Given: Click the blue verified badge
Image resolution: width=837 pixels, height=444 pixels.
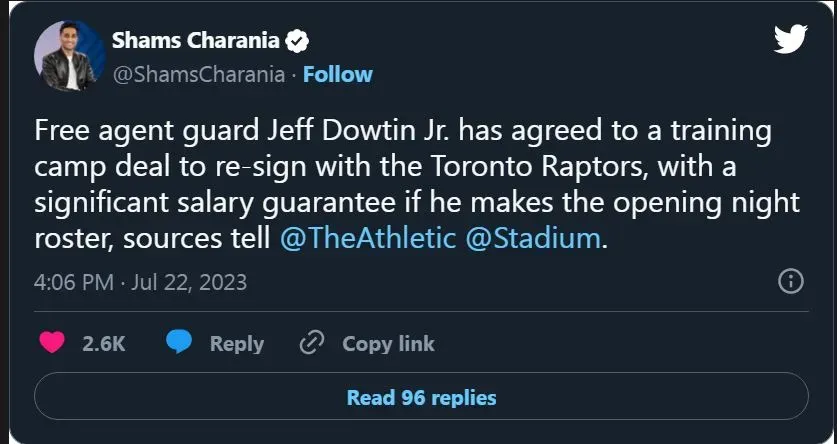Looking at the screenshot, I should pyautogui.click(x=297, y=41).
